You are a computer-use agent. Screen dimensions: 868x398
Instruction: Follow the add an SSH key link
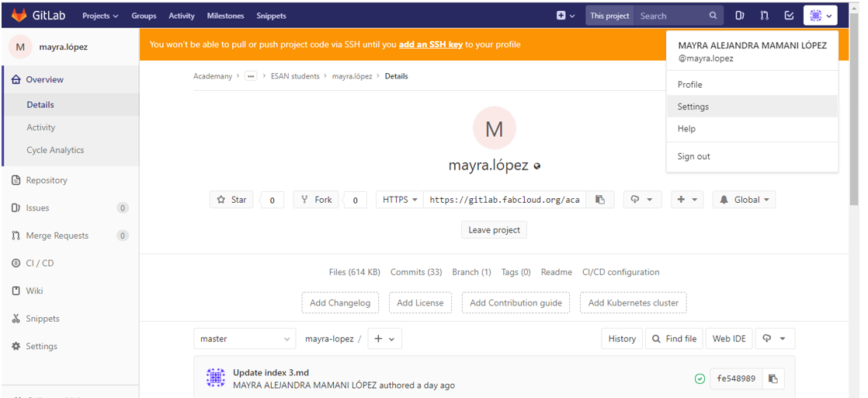coord(430,44)
